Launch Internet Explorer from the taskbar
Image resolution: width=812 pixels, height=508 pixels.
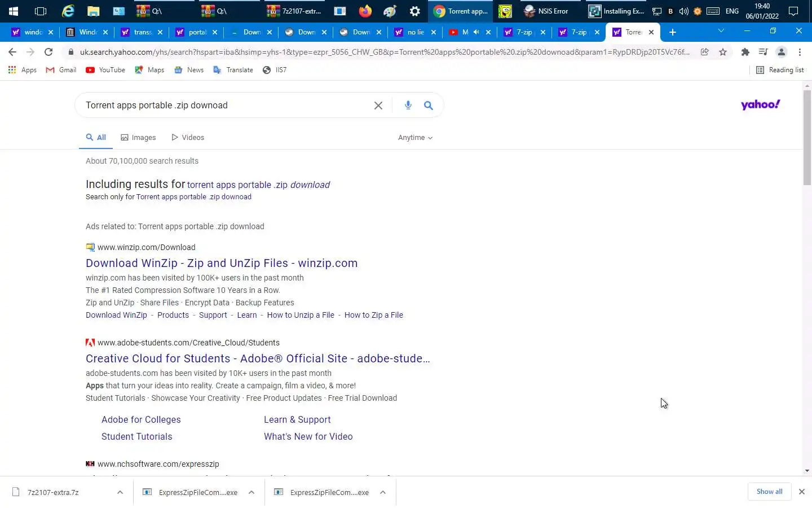pos(68,11)
